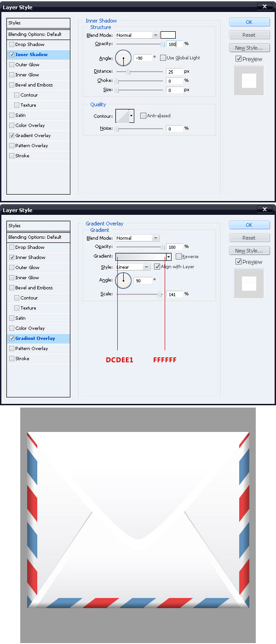Image resolution: width=276 pixels, height=644 pixels.
Task: Toggle Preview checkbox in Gradient Overlay dialog
Action: 238,262
